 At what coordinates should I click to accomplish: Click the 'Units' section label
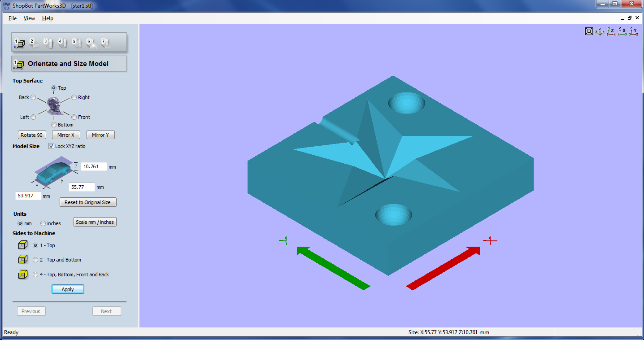pos(20,214)
